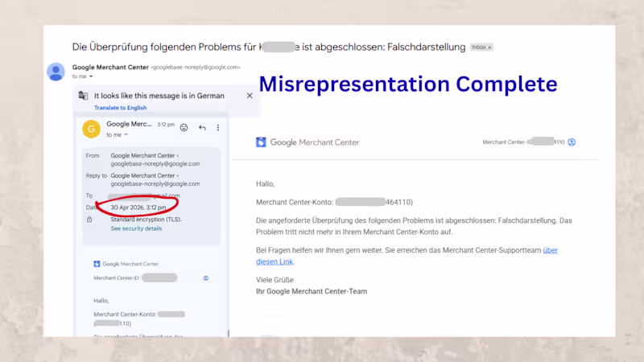Dismiss the German language banner
This screenshot has width=644, height=362.
pos(250,96)
